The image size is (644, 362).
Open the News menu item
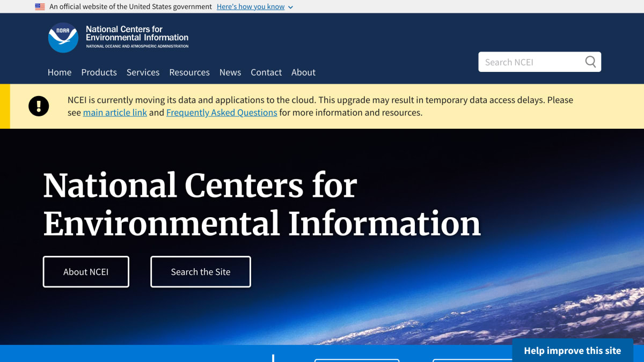[230, 72]
